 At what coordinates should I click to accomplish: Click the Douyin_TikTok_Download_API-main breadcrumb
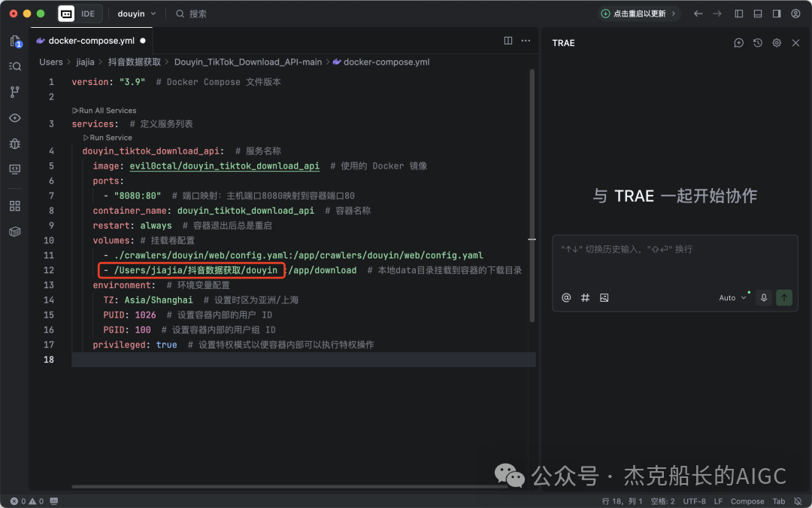[248, 62]
